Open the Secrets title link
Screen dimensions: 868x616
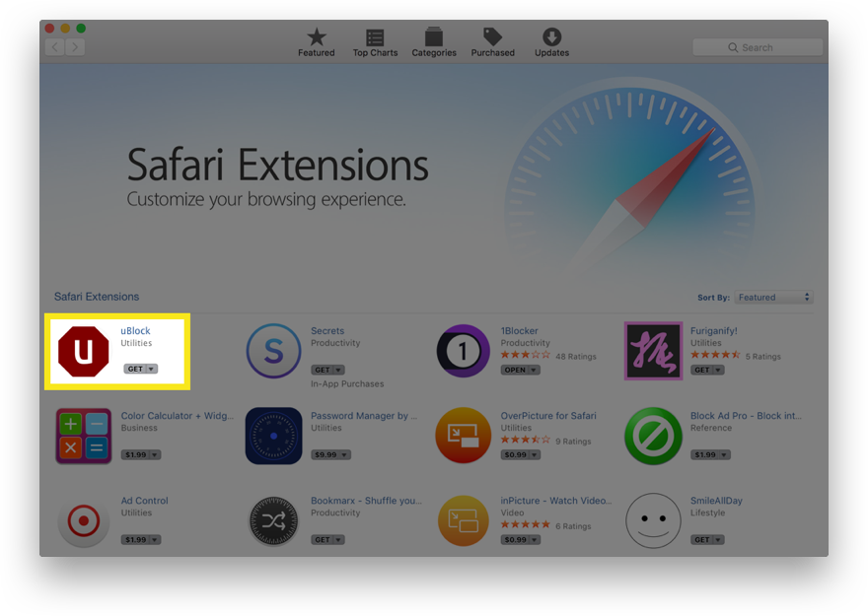[327, 331]
